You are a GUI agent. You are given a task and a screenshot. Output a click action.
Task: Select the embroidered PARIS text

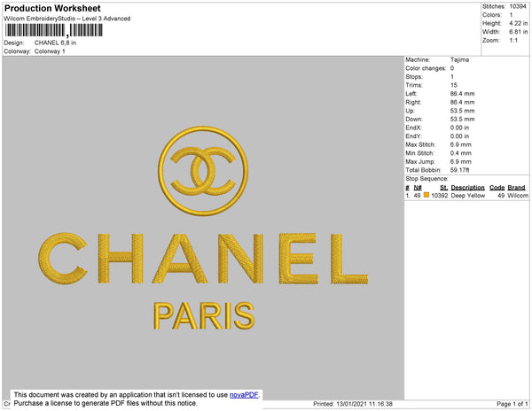point(204,315)
